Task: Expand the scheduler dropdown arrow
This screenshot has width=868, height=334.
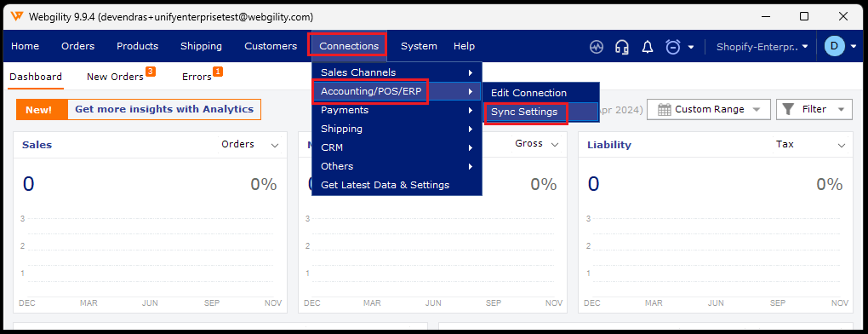Action: (691, 47)
